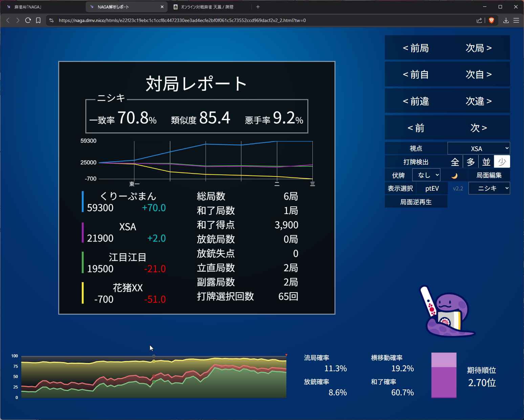Switch to the オンライン対戦麻雀 天鳳 tab

[206, 7]
